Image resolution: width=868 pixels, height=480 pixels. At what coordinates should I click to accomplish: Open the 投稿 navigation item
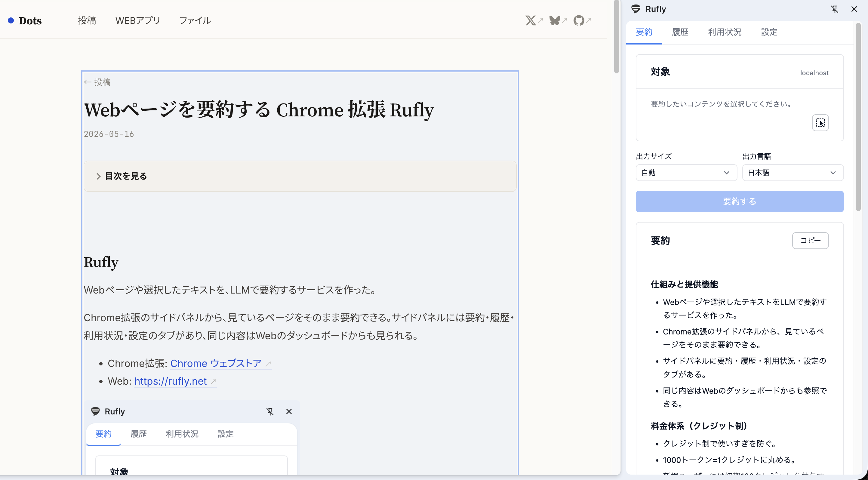tap(87, 20)
